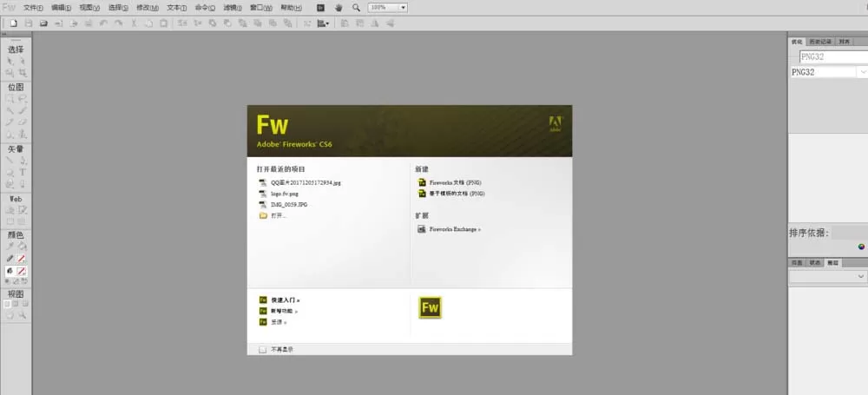Click the color wheel icon in Optimize panel

(x=861, y=247)
